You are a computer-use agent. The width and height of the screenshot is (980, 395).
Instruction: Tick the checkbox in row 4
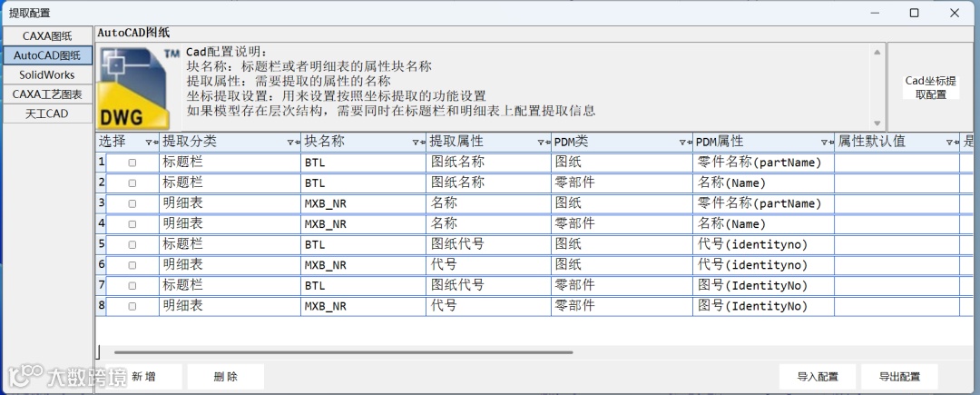[x=132, y=223]
